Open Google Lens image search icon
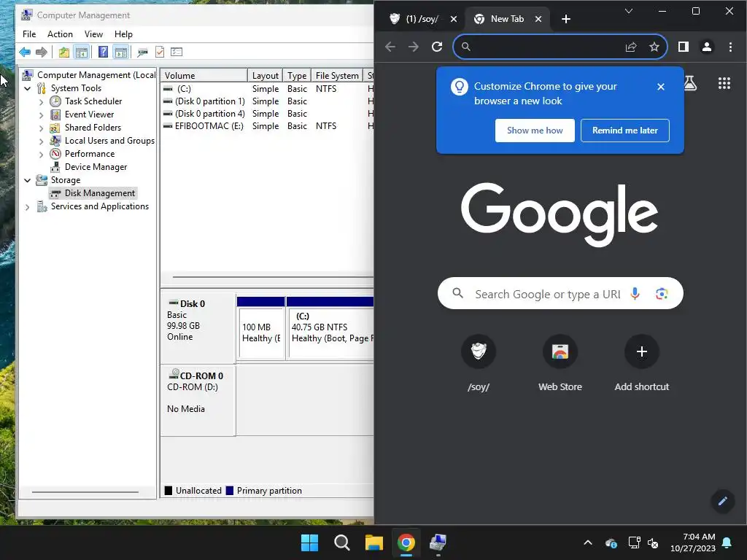This screenshot has height=560, width=747. point(661,294)
